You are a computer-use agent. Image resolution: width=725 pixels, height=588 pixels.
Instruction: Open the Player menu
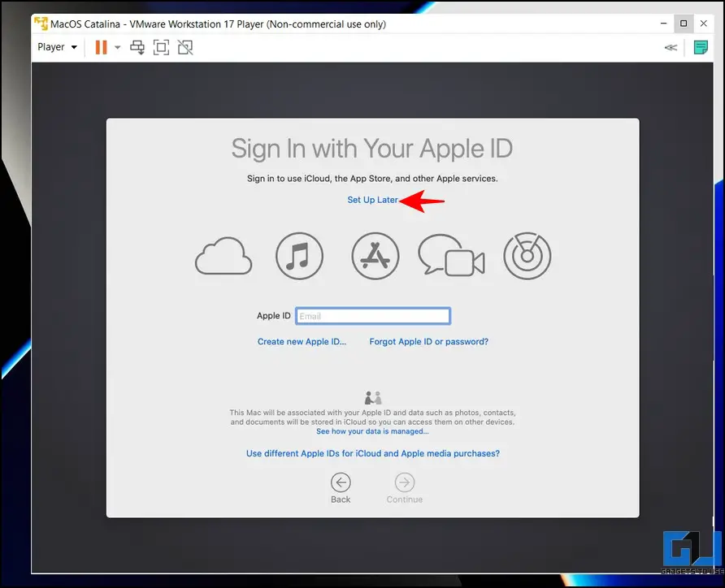(57, 47)
